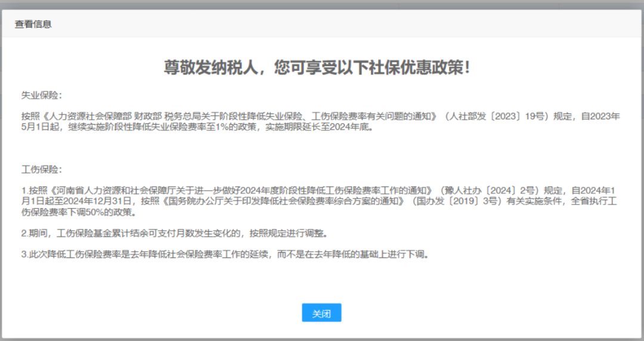Click the dimmed background above the dialog
Image resolution: width=644 pixels, height=341 pixels.
[x=322, y=5]
